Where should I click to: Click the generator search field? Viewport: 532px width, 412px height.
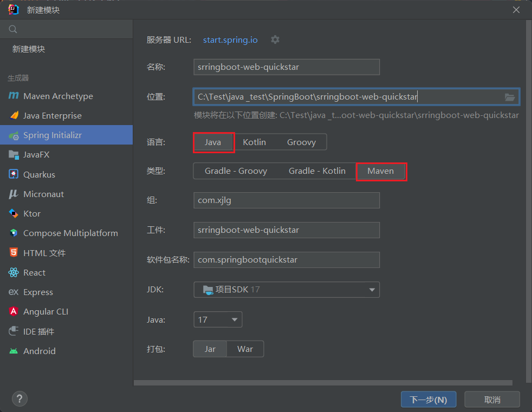coord(66,29)
